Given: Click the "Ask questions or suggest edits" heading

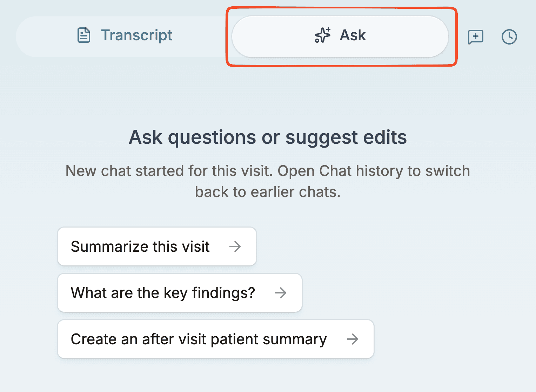Looking at the screenshot, I should (268, 137).
